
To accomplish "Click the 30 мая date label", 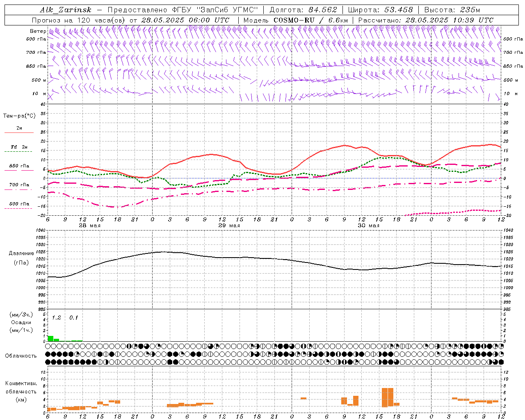I will (368, 226).
